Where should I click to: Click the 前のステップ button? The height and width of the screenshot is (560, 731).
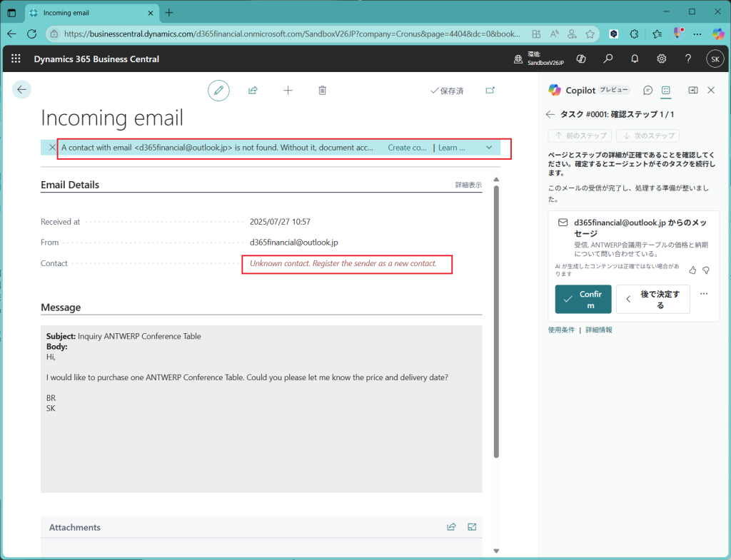580,136
